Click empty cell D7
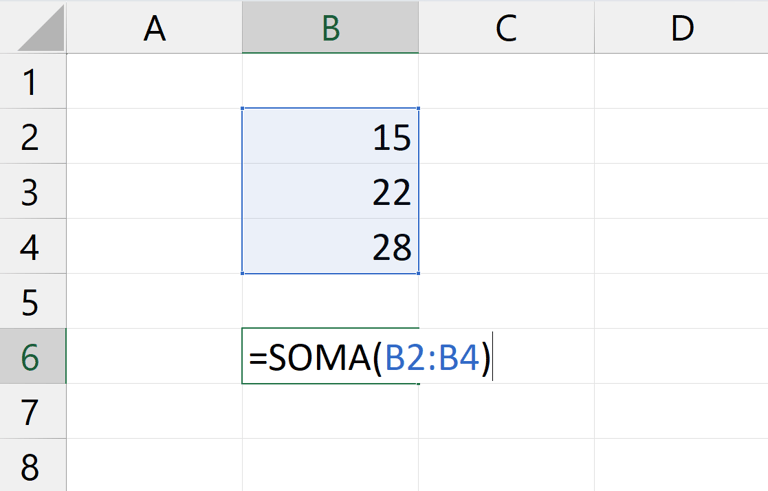Image resolution: width=768 pixels, height=491 pixels. tap(682, 412)
